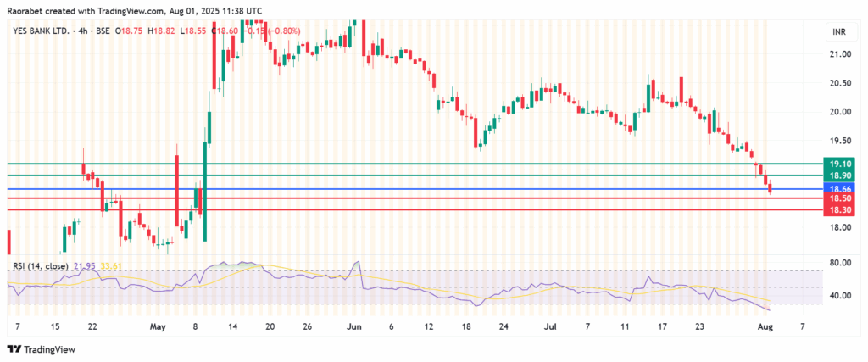This screenshot has height=362, width=868.
Task: Select the red 18.50 price level tag
Action: click(x=839, y=198)
